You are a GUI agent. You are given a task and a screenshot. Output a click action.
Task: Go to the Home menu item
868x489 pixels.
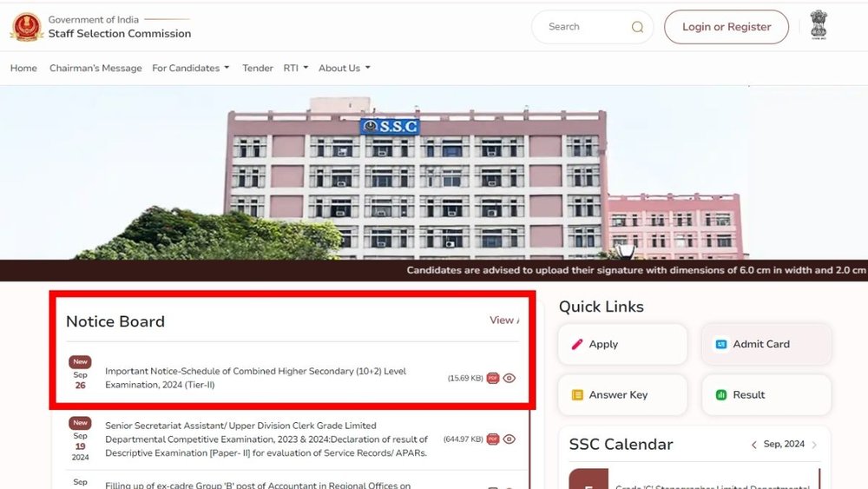pos(23,68)
